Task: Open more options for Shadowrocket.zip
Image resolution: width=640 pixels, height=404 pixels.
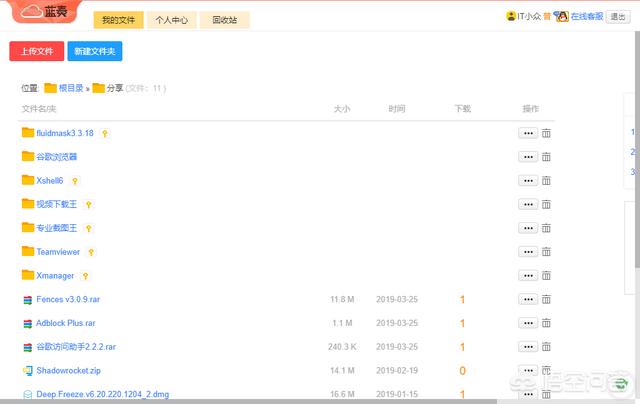Action: pos(528,370)
